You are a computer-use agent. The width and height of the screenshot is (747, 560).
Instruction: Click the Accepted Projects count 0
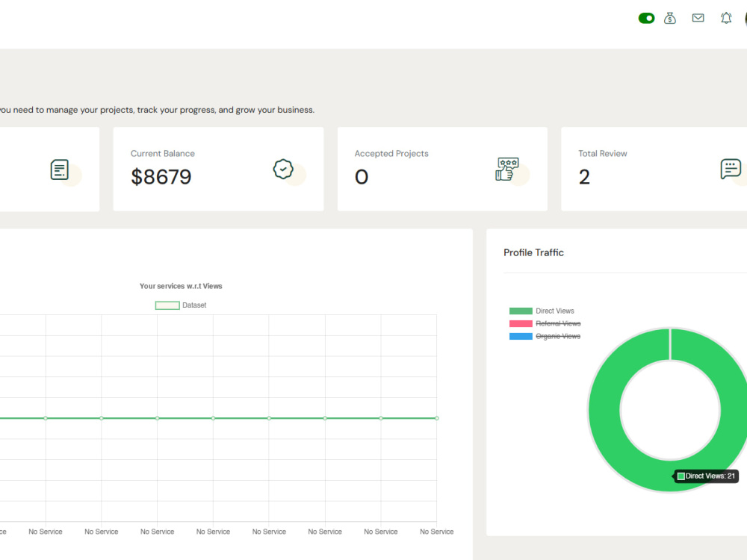pos(362,177)
